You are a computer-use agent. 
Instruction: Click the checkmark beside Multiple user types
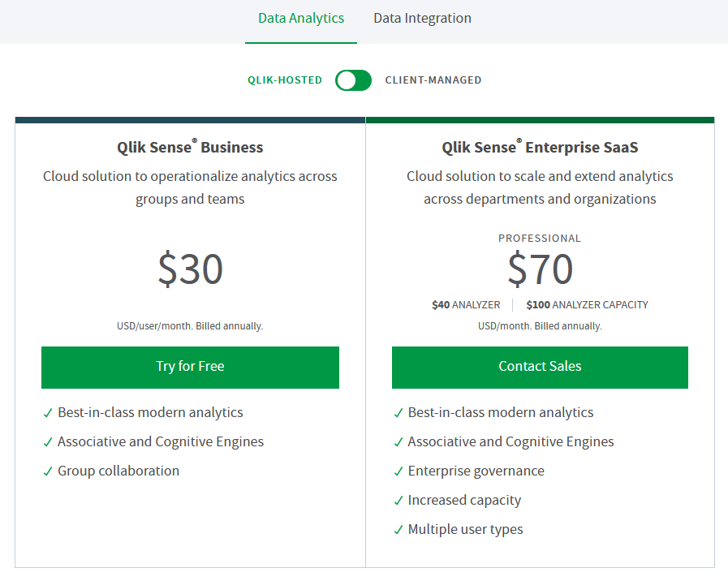(398, 531)
